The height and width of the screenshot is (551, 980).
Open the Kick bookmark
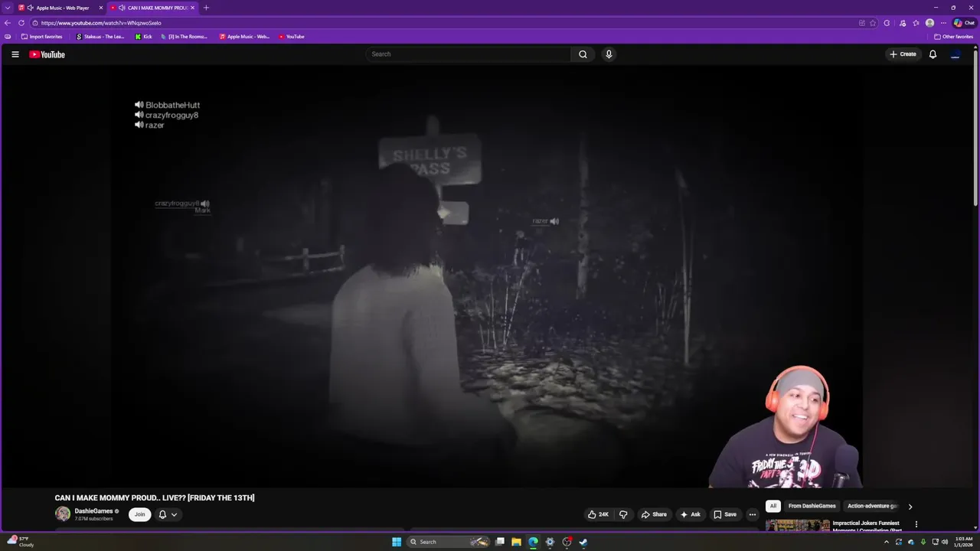pos(144,37)
